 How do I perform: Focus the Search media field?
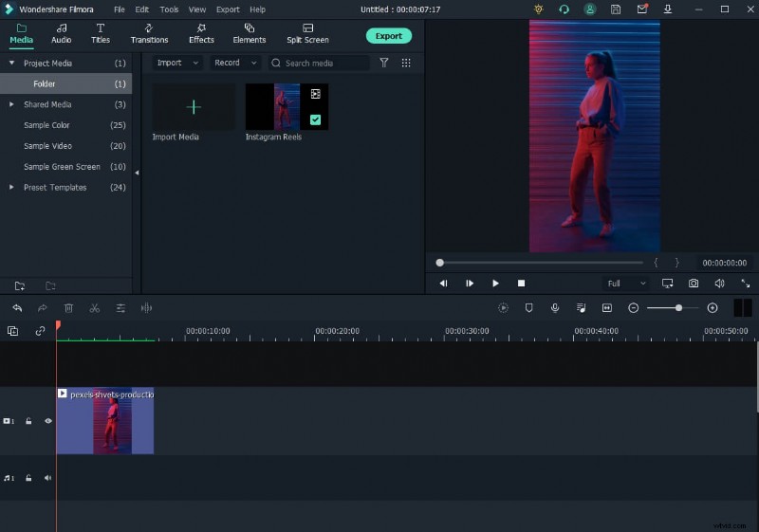(x=319, y=63)
